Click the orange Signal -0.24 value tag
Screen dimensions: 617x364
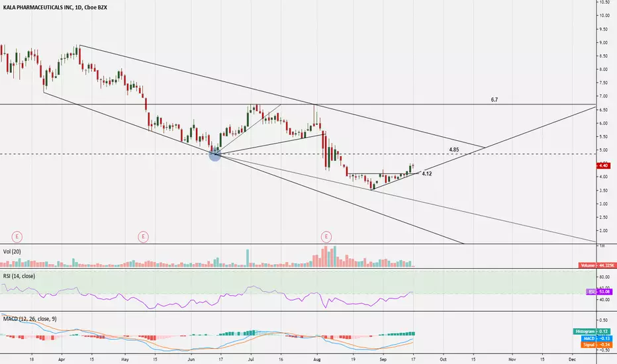tap(596, 345)
